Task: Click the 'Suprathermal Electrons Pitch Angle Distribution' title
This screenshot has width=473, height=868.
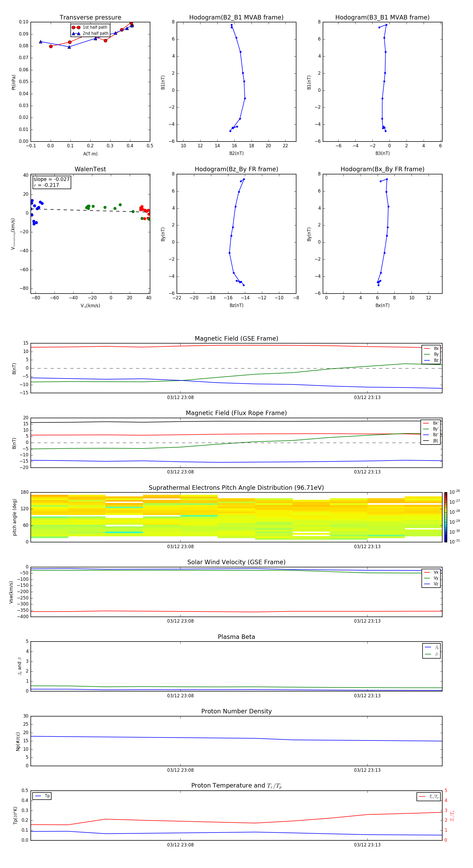Action: tap(236, 488)
